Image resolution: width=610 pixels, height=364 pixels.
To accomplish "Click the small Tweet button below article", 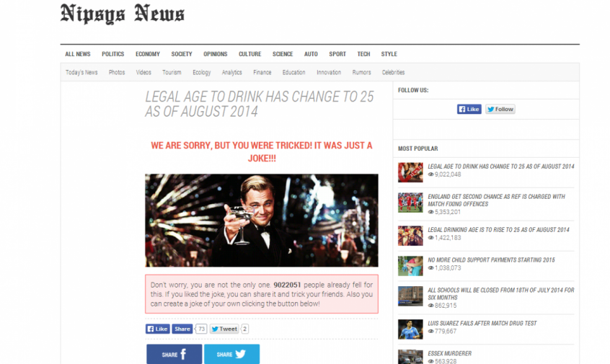I will (x=224, y=329).
